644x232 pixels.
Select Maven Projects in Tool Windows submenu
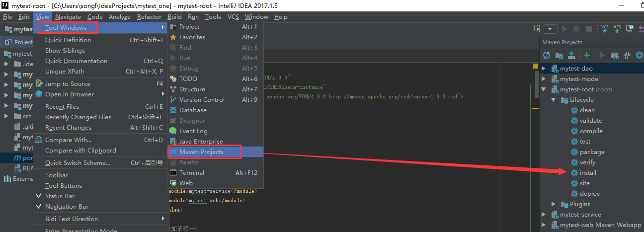click(215, 152)
